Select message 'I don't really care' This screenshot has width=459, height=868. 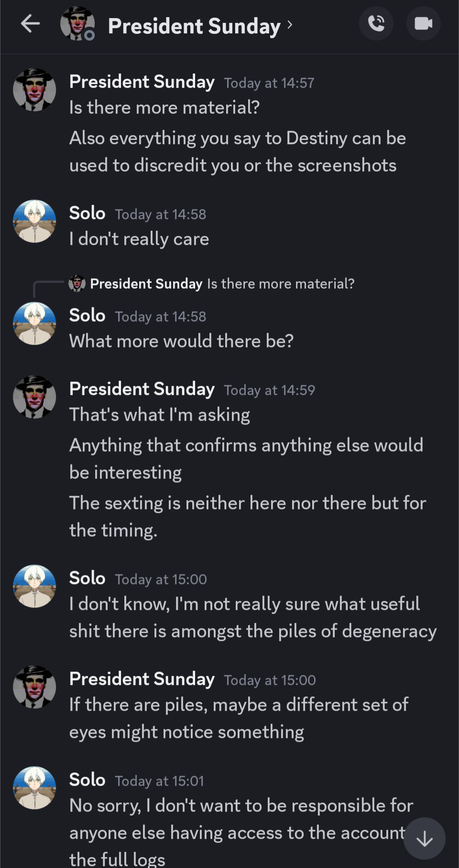[139, 239]
